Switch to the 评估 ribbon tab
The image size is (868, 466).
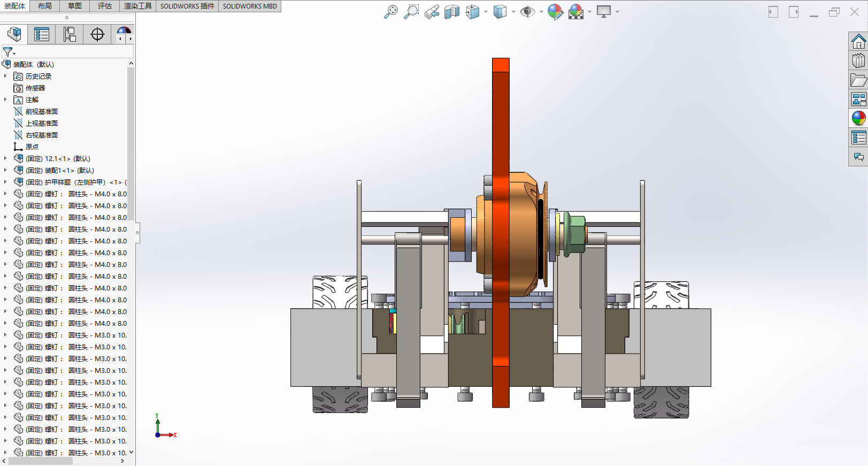click(x=105, y=6)
